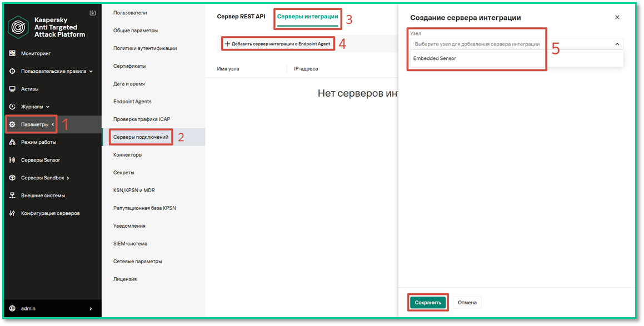
Task: Click the Отмена button
Action: tap(467, 303)
